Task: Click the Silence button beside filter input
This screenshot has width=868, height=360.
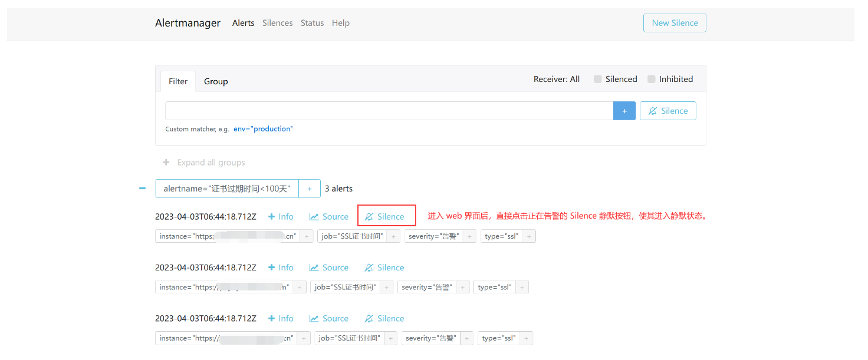Action: pos(668,111)
